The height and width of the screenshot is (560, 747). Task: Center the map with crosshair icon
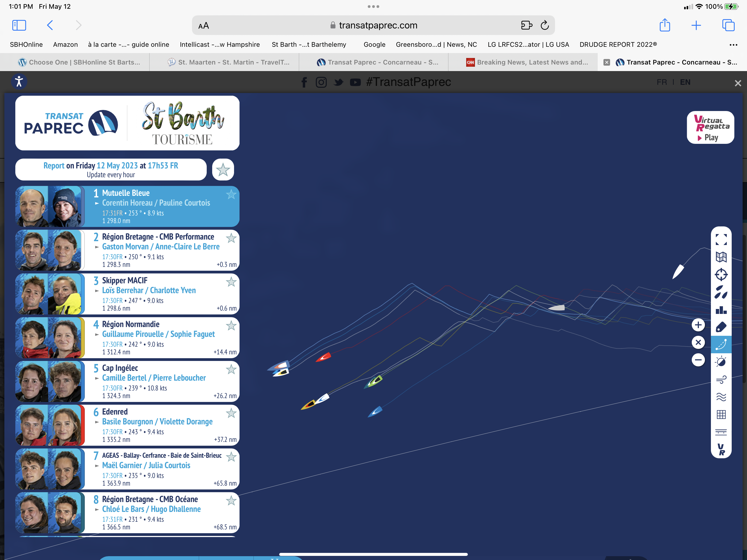[x=721, y=275]
